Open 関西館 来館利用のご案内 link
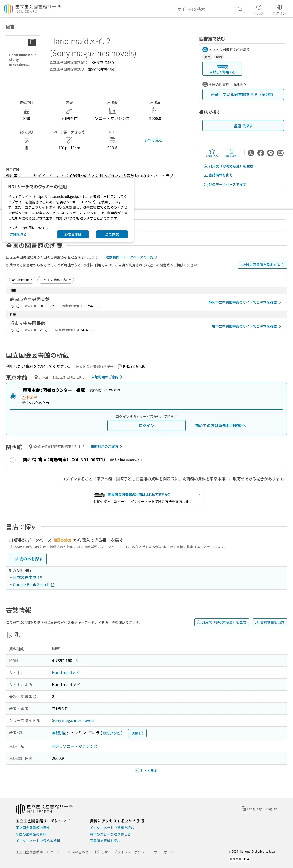293x868 pixels. click(106, 447)
